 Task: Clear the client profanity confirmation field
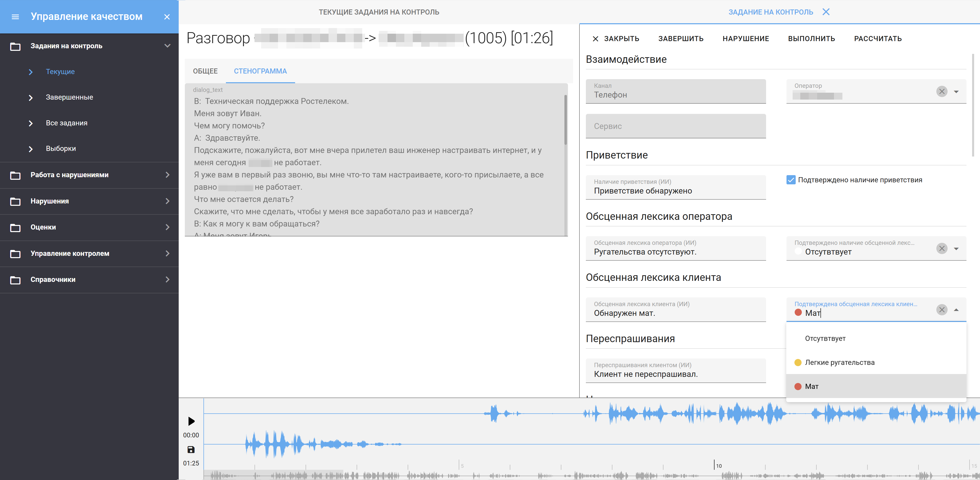pos(941,309)
